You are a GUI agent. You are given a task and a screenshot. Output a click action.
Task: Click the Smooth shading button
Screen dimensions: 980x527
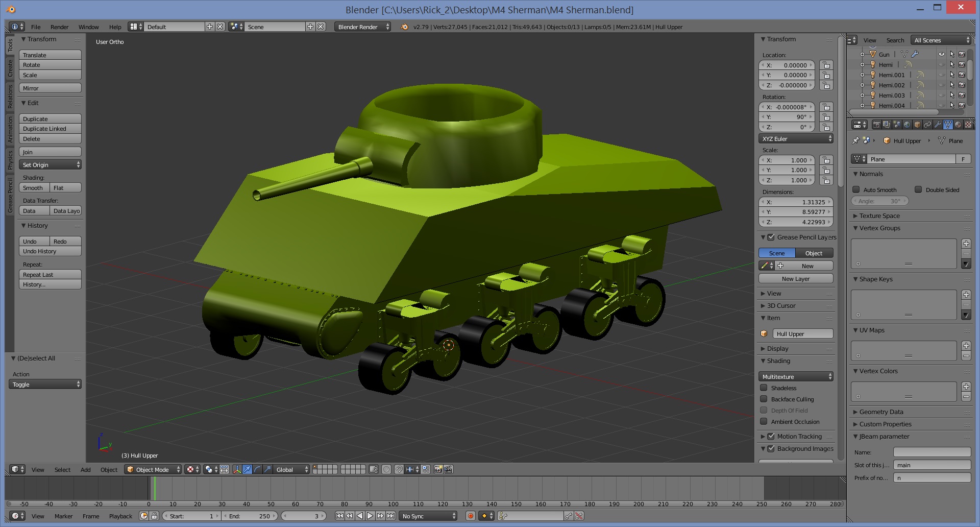pos(34,187)
